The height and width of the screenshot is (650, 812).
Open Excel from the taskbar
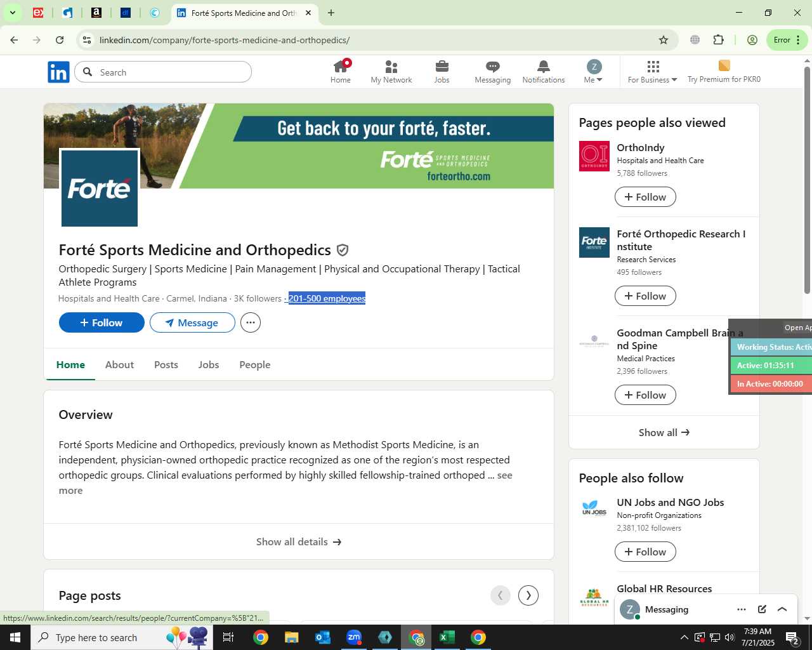point(447,637)
